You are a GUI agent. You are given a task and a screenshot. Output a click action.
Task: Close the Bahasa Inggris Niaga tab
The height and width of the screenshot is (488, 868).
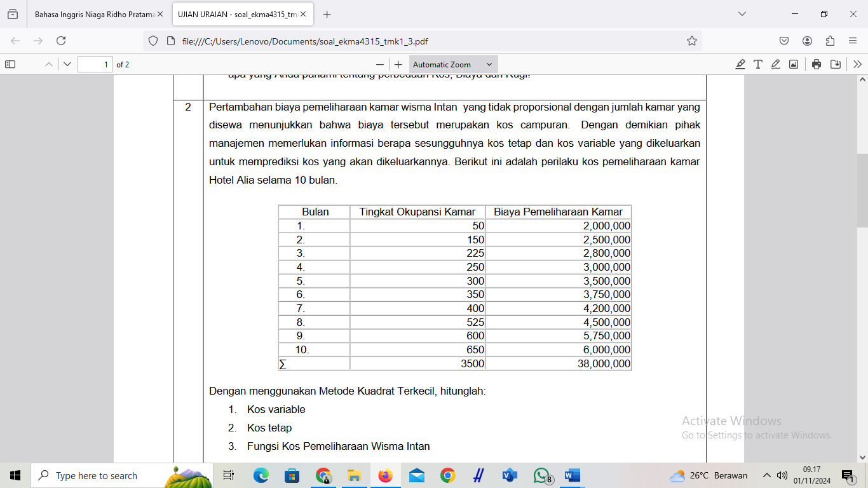pos(160,14)
